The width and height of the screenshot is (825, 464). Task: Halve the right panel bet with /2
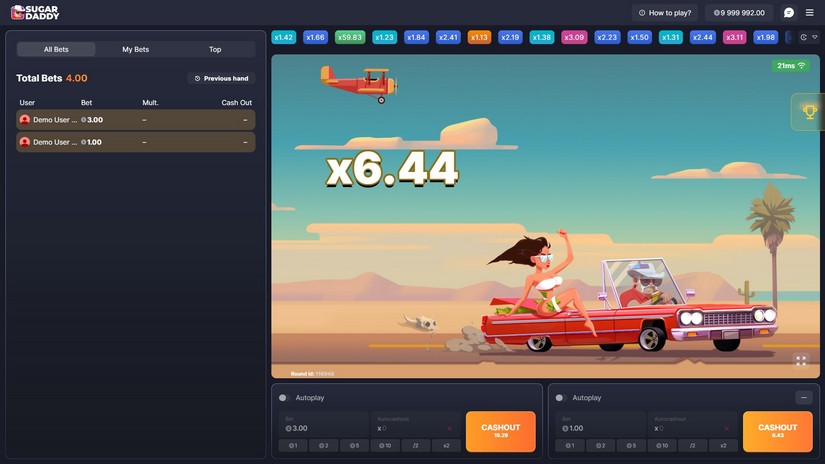click(692, 446)
